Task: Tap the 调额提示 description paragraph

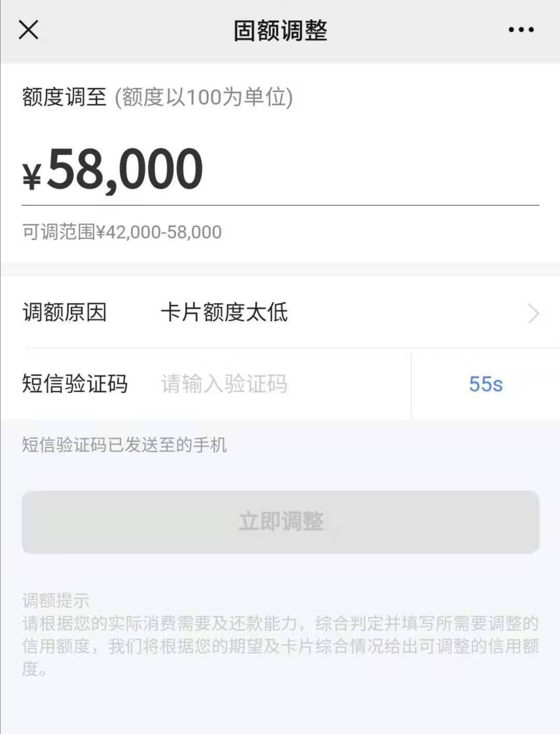Action: (281, 646)
